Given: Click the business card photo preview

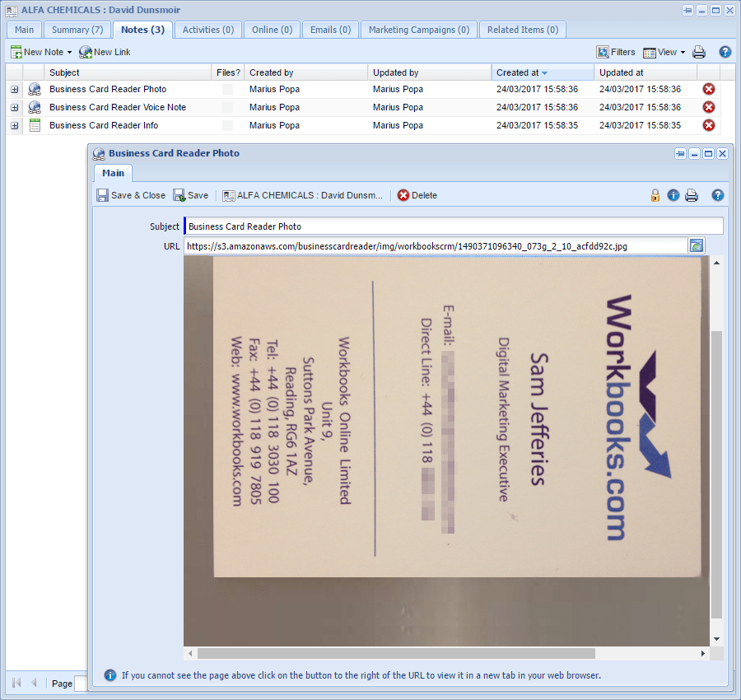Looking at the screenshot, I should (446, 451).
